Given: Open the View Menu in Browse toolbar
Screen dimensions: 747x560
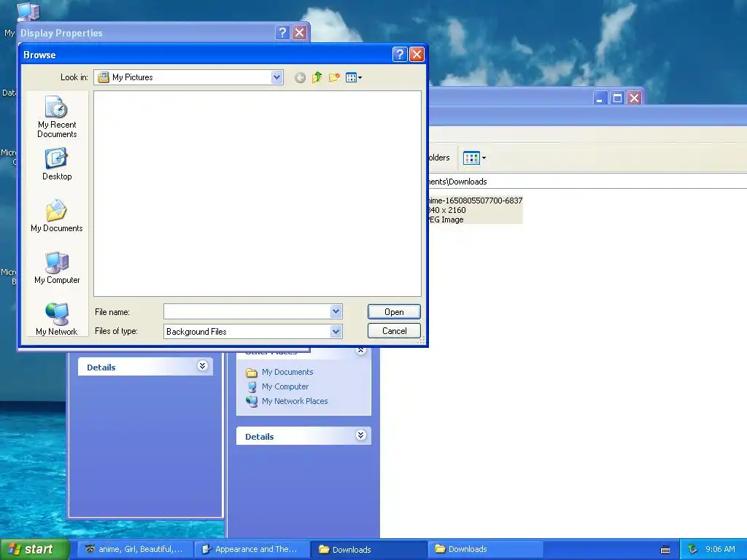Looking at the screenshot, I should (x=354, y=77).
